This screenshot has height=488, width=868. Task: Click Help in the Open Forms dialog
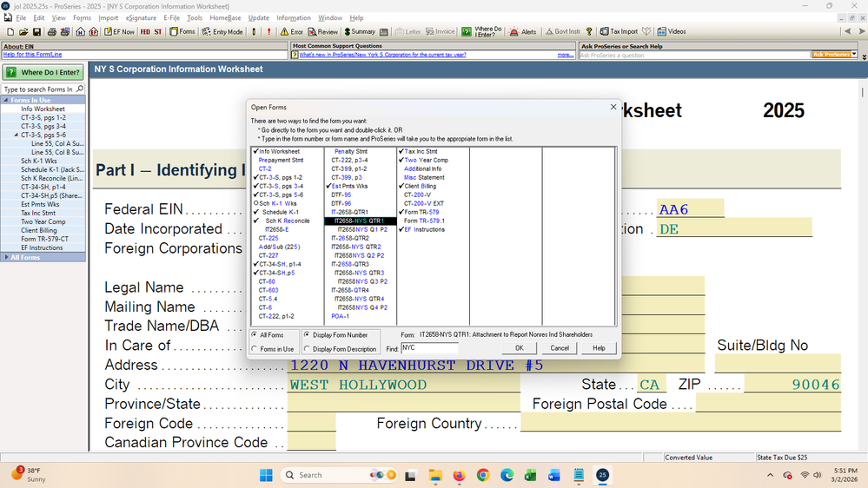599,348
